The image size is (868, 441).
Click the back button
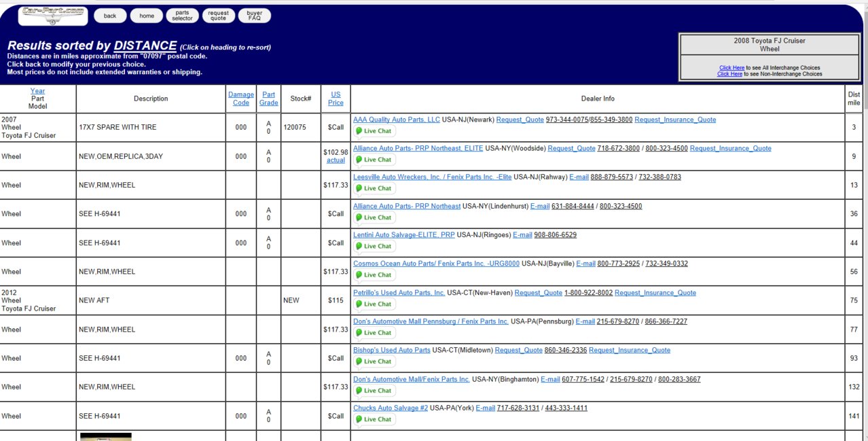110,16
